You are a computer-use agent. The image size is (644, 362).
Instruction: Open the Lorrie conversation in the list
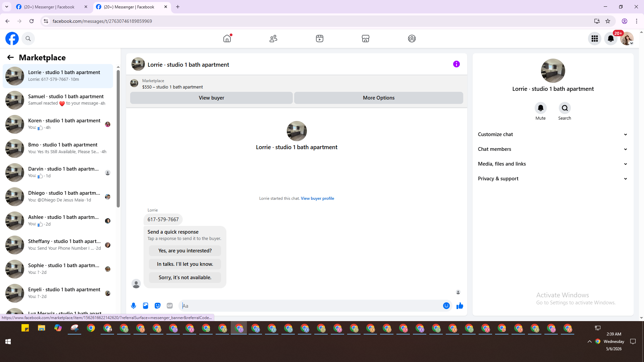(x=58, y=76)
